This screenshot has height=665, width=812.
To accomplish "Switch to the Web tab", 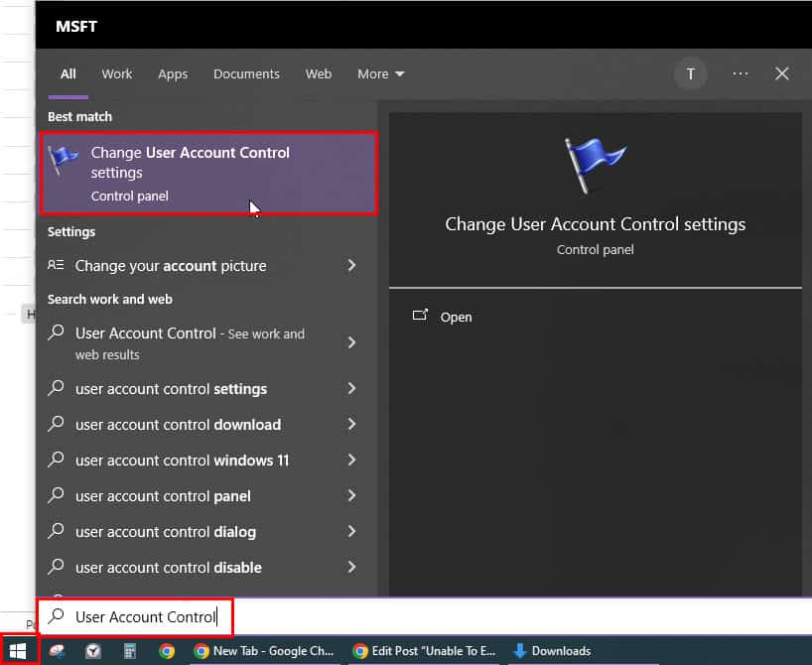I will [319, 74].
